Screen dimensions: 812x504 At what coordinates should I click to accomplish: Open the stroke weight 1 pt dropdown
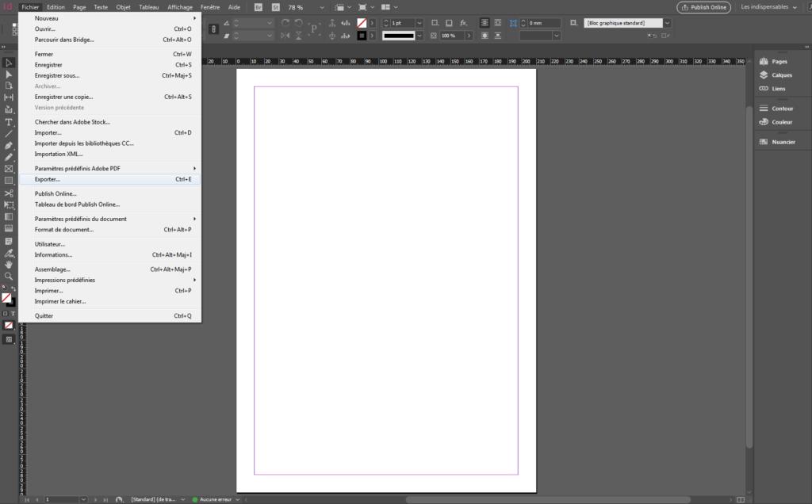coord(419,23)
